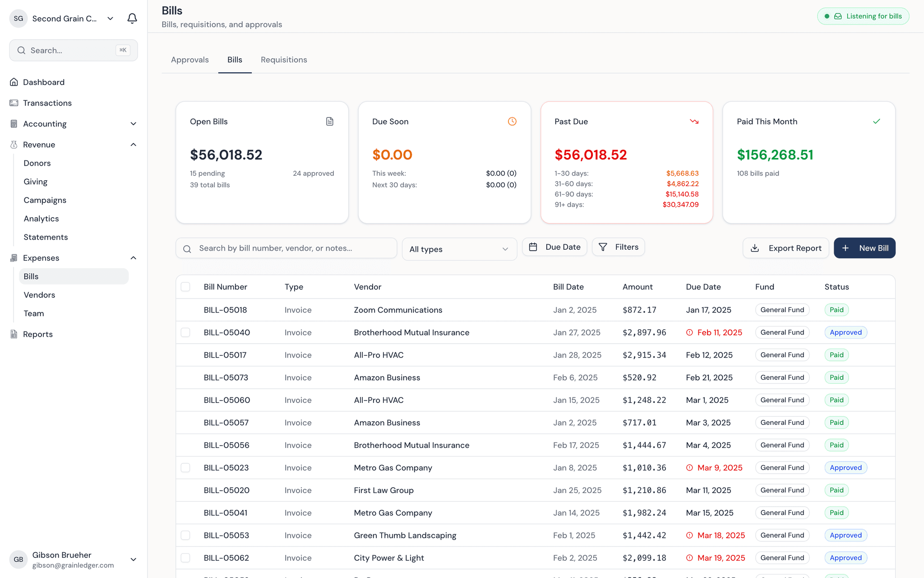Expand the Accounting sidebar section
The image size is (924, 578).
[x=133, y=124]
